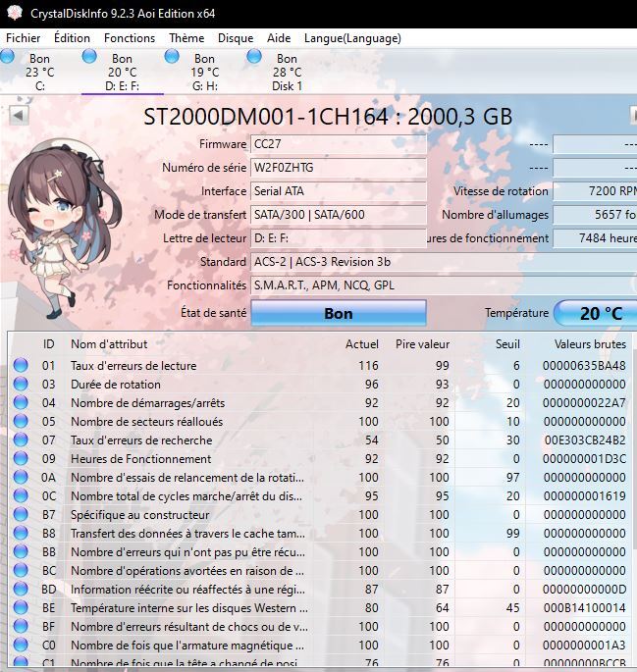
Task: Select the Disk 1 tab at 28 °C
Action: (x=287, y=72)
